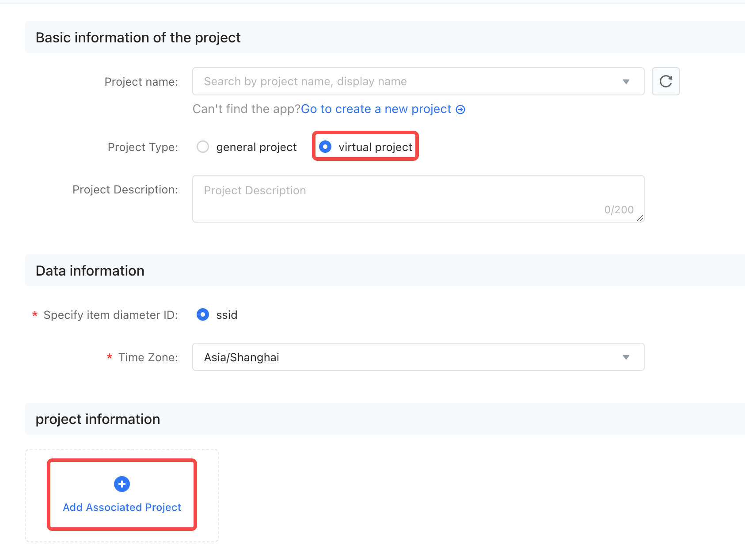Click the project information section heading
The image size is (745, 560).
(x=98, y=419)
